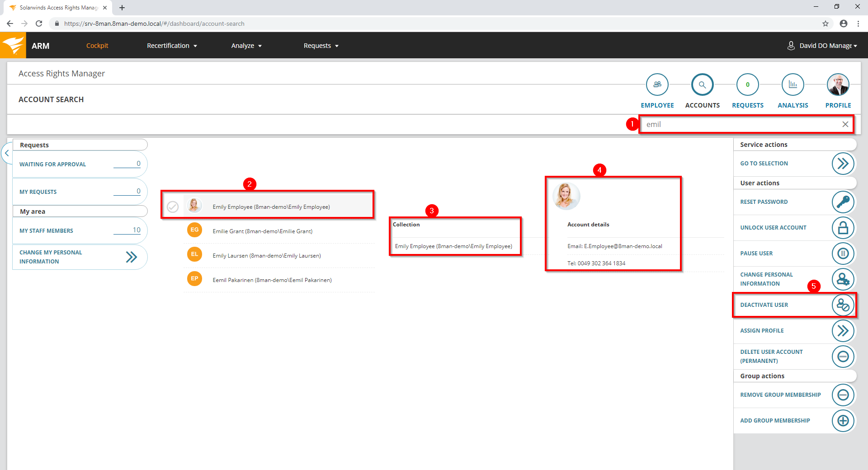Open the Employee cockpit icon

coord(657,85)
